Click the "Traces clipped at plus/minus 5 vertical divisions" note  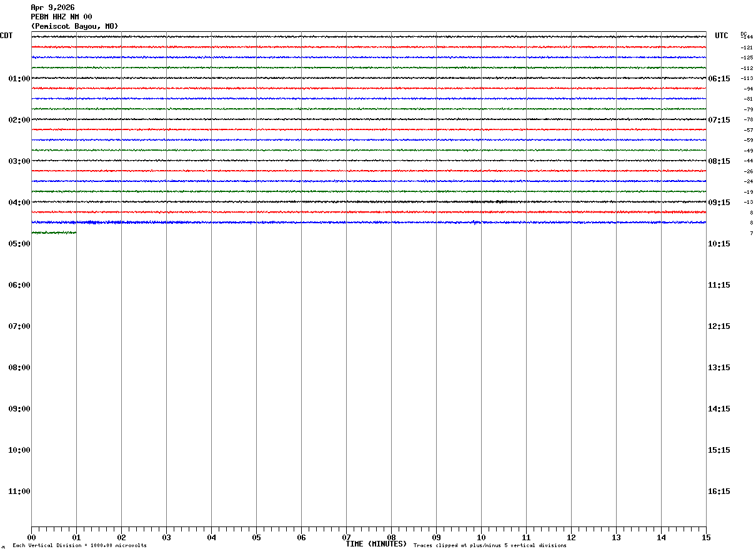click(x=490, y=546)
